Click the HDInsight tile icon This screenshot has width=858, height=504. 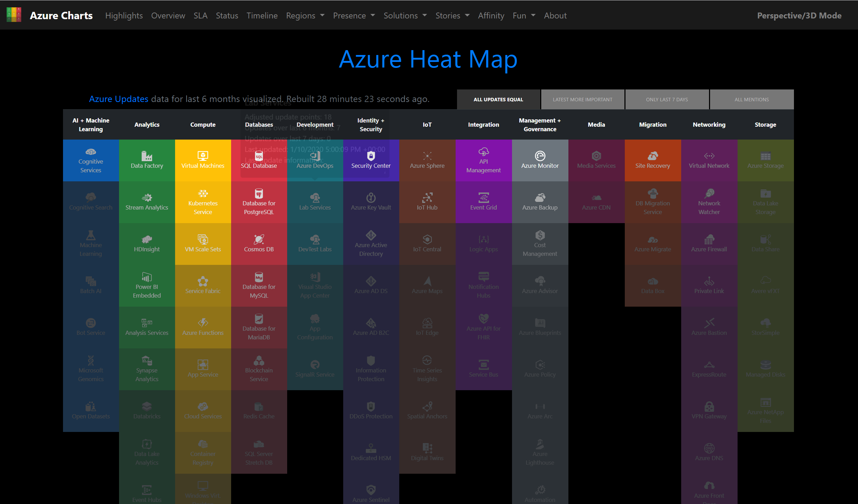(x=147, y=239)
